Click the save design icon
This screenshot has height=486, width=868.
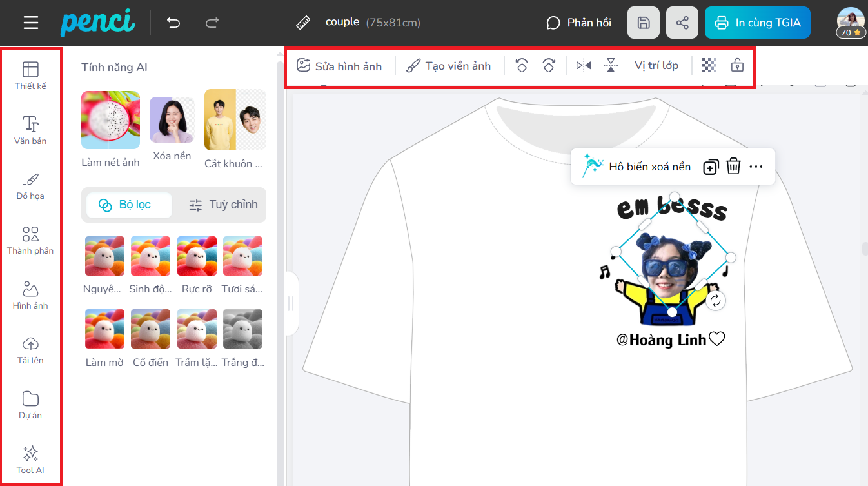(x=643, y=23)
